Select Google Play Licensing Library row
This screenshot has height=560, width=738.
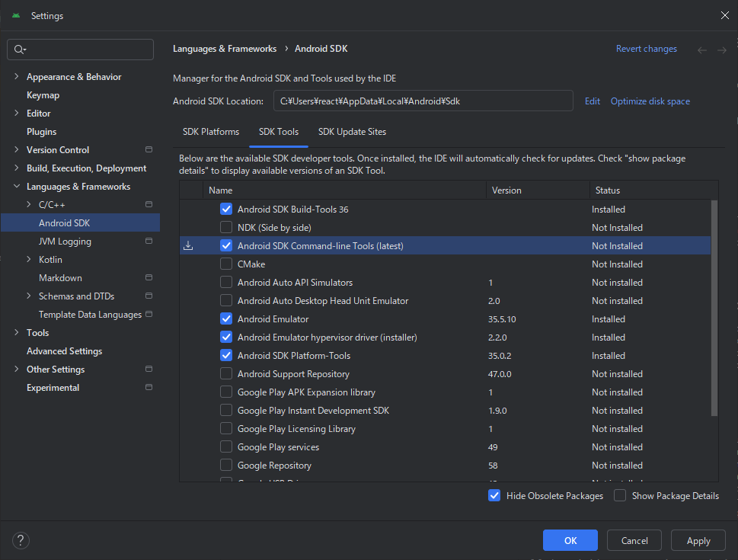445,429
